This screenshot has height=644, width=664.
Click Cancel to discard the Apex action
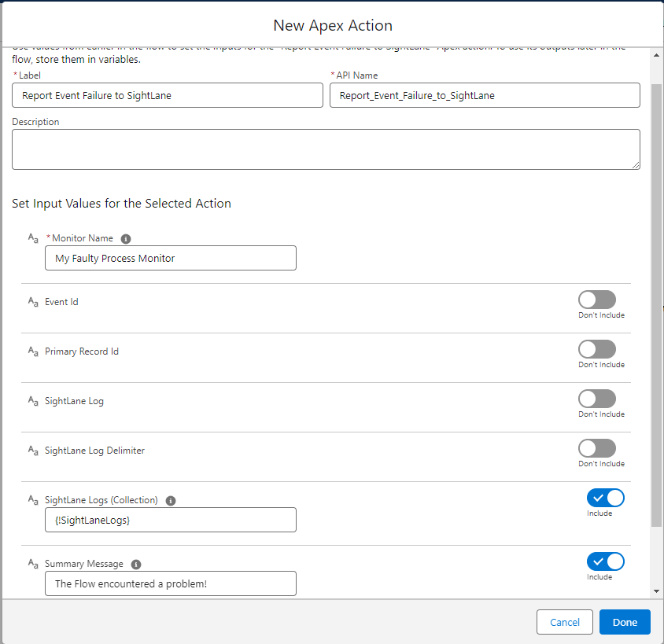[565, 622]
